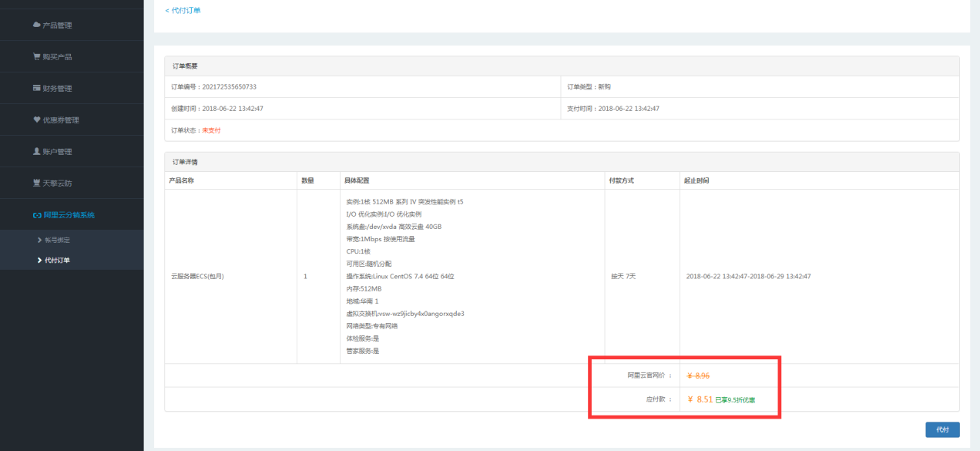This screenshot has width=980, height=451.
Task: Select the 代付订单 submenu item in sidebar
Action: point(57,261)
